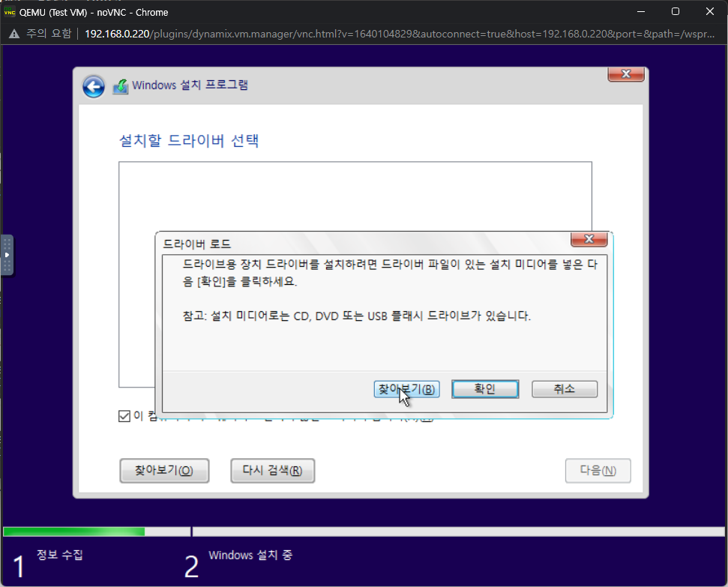Click the Windows 설치 중 step label

click(250, 556)
